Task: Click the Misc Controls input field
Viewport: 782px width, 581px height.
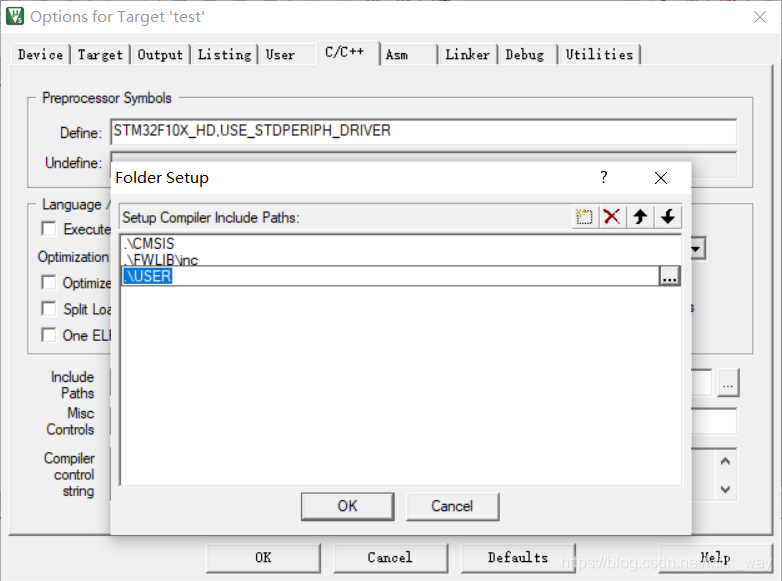Action: [x=714, y=421]
